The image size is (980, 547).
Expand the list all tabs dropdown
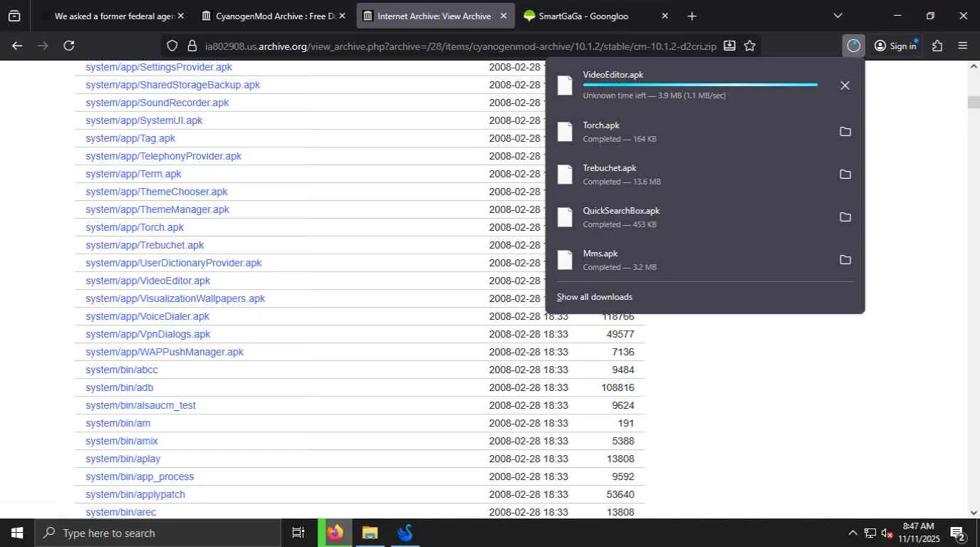(x=838, y=16)
